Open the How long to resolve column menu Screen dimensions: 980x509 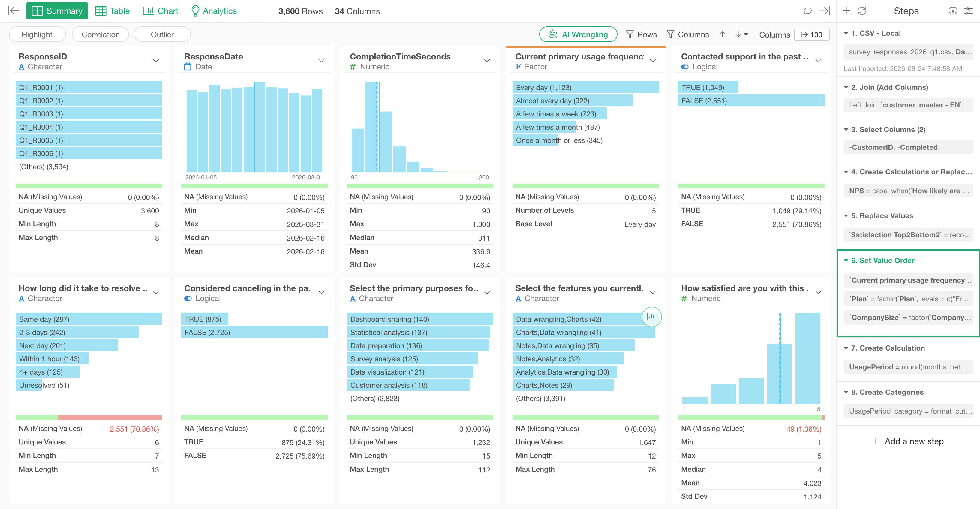156,292
